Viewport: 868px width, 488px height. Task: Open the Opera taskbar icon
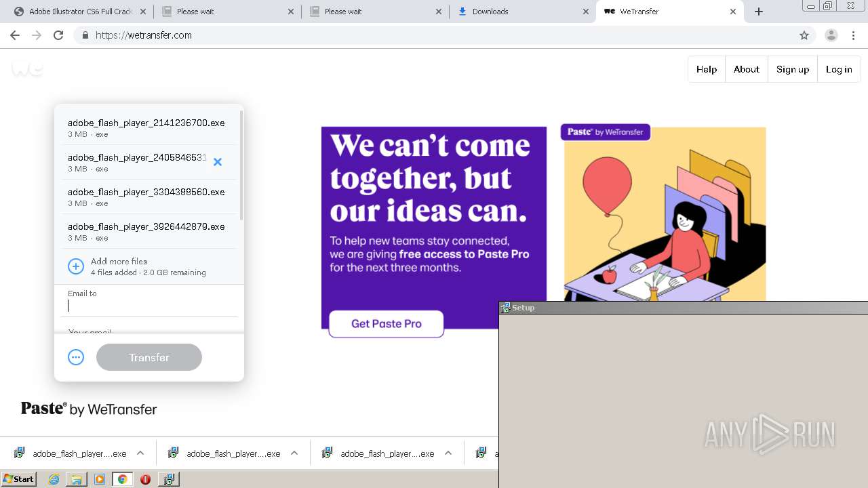[145, 479]
